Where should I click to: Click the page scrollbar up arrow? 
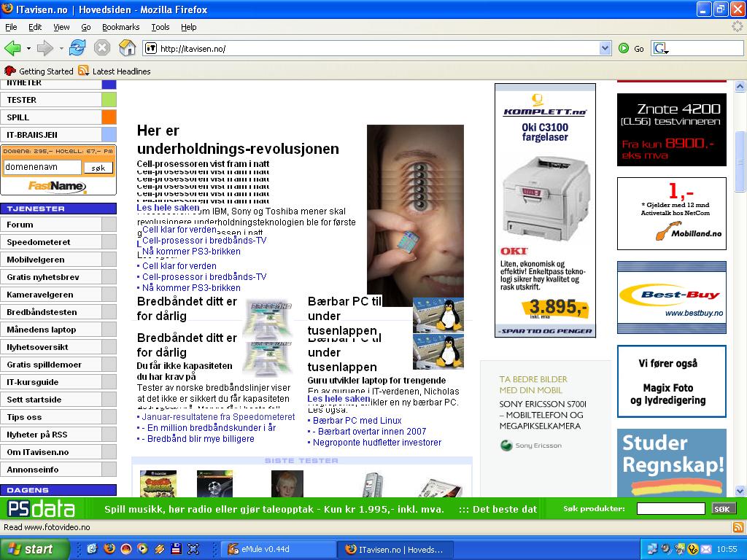[x=740, y=86]
